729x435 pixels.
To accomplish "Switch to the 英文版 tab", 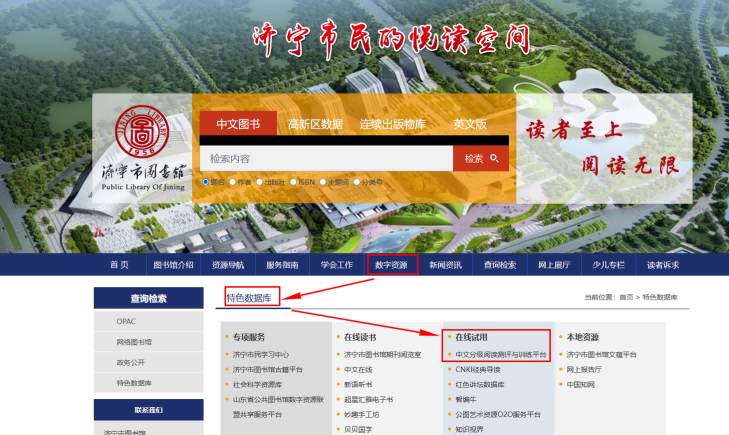I will (x=469, y=125).
